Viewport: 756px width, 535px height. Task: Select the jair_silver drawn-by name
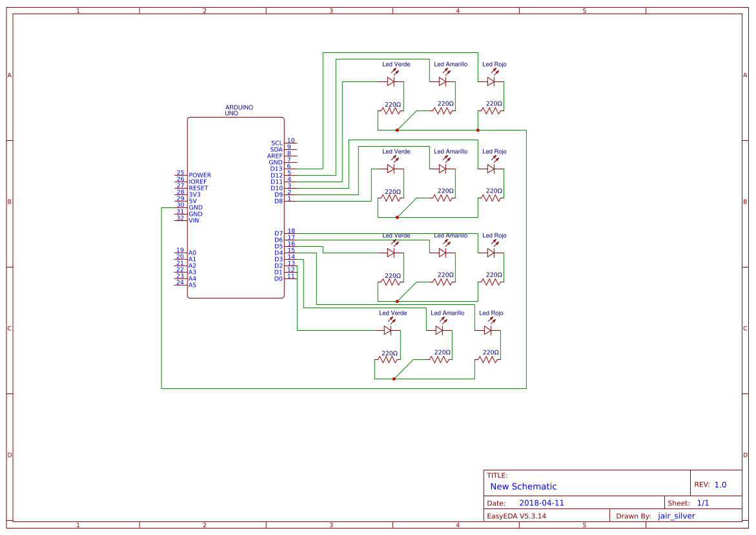[x=675, y=516]
